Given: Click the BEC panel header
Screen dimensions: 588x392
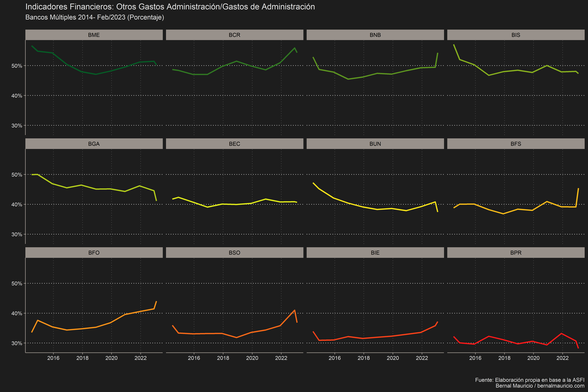Looking at the screenshot, I should coord(235,144).
